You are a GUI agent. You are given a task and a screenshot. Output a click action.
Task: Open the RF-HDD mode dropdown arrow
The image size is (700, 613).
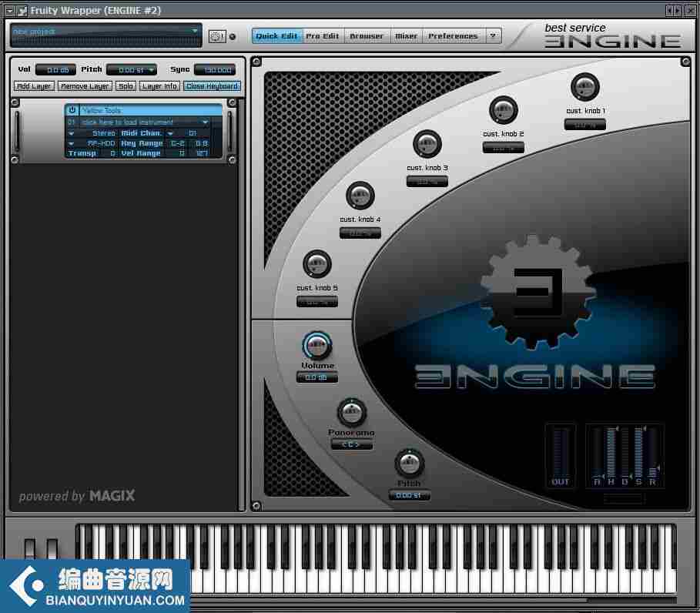71,144
